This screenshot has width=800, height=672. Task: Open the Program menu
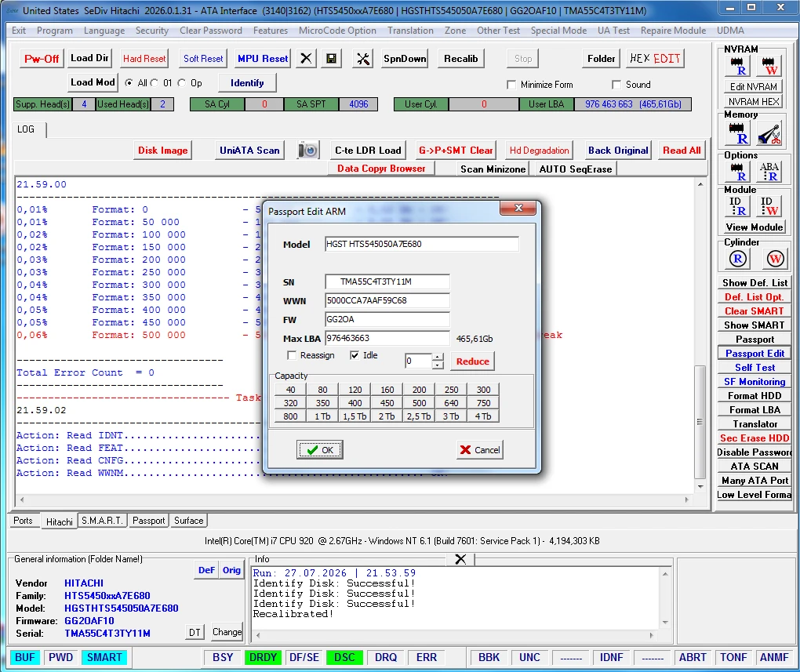pyautogui.click(x=55, y=31)
